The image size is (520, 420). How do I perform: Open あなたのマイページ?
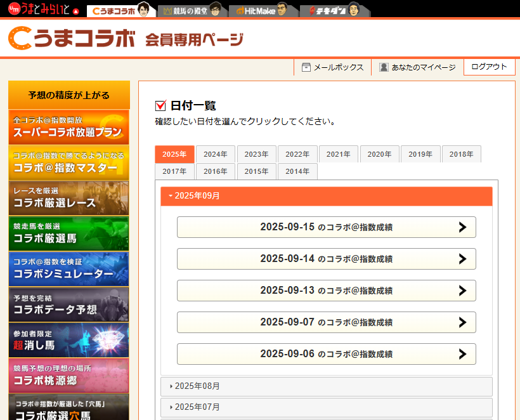click(417, 67)
